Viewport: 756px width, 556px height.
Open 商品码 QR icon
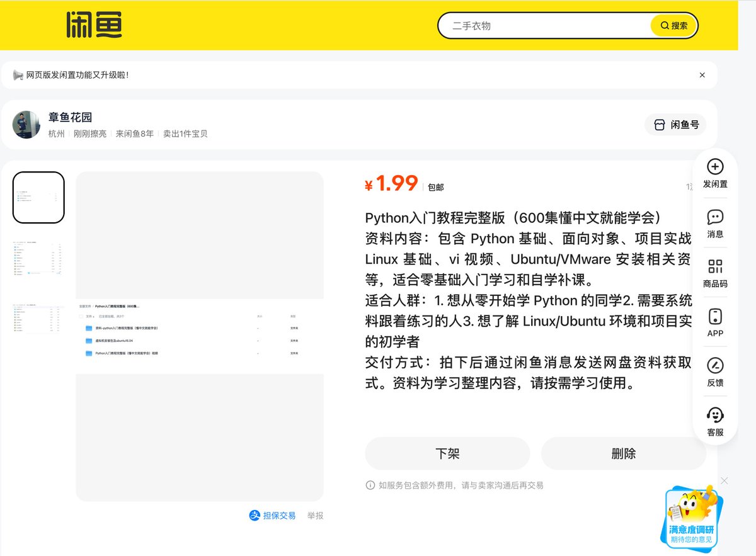715,266
